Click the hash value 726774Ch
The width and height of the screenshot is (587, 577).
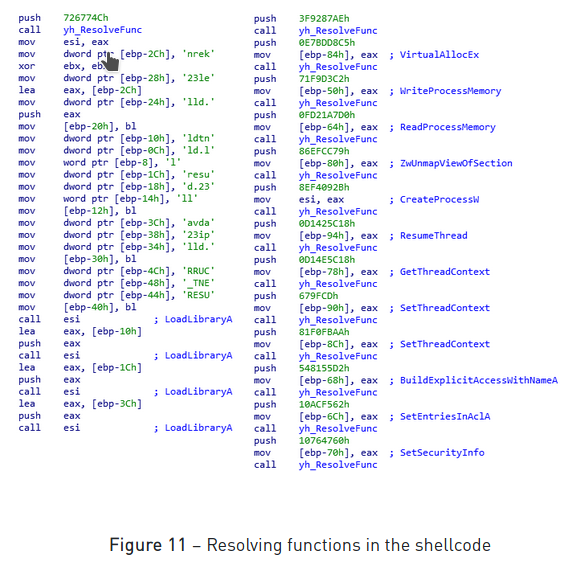click(x=86, y=18)
